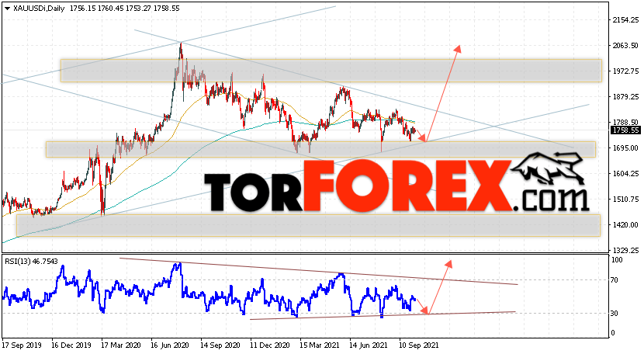Click the 1329.25 price axis value

click(x=625, y=251)
